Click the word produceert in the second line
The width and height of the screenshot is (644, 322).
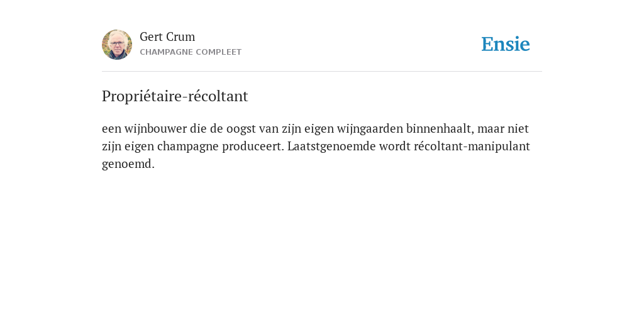[x=253, y=146]
